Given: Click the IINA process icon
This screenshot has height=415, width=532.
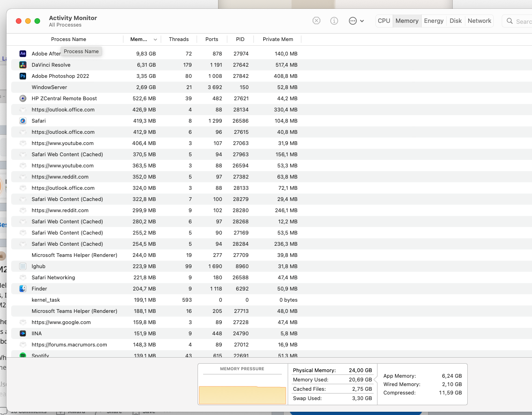Looking at the screenshot, I should point(23,333).
